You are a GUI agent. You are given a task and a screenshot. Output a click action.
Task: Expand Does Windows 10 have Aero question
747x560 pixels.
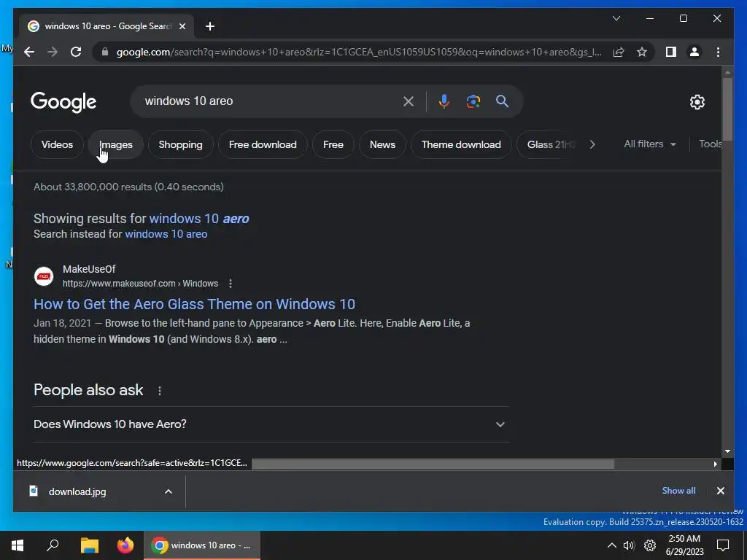271,424
